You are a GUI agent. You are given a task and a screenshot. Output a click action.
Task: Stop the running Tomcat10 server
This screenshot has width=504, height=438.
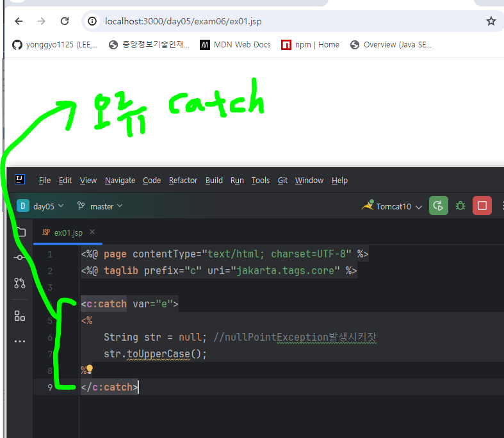tap(482, 206)
